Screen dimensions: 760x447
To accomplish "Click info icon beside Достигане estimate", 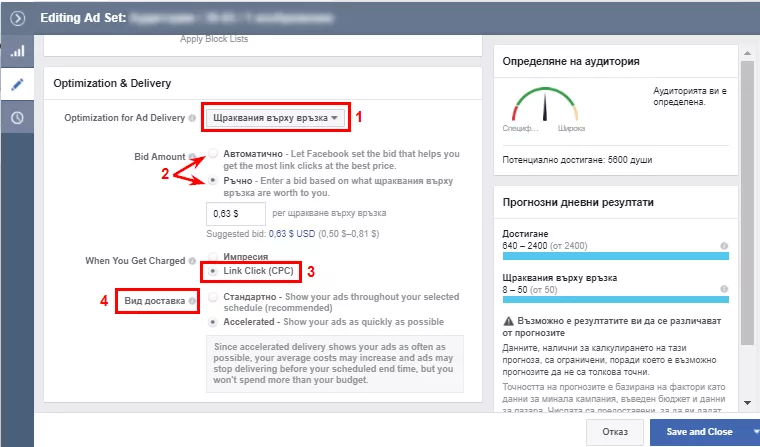I will pyautogui.click(x=724, y=246).
